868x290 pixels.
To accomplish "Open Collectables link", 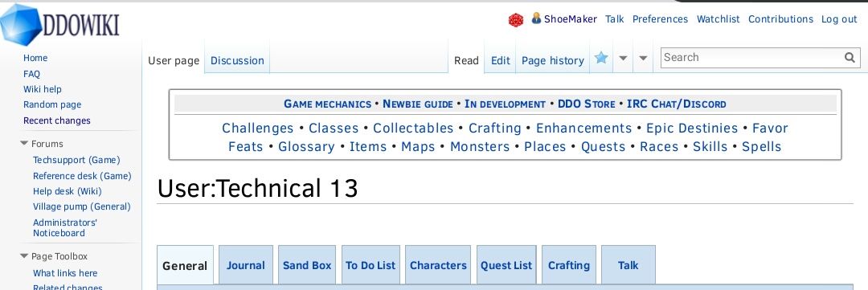I will click(x=413, y=129).
